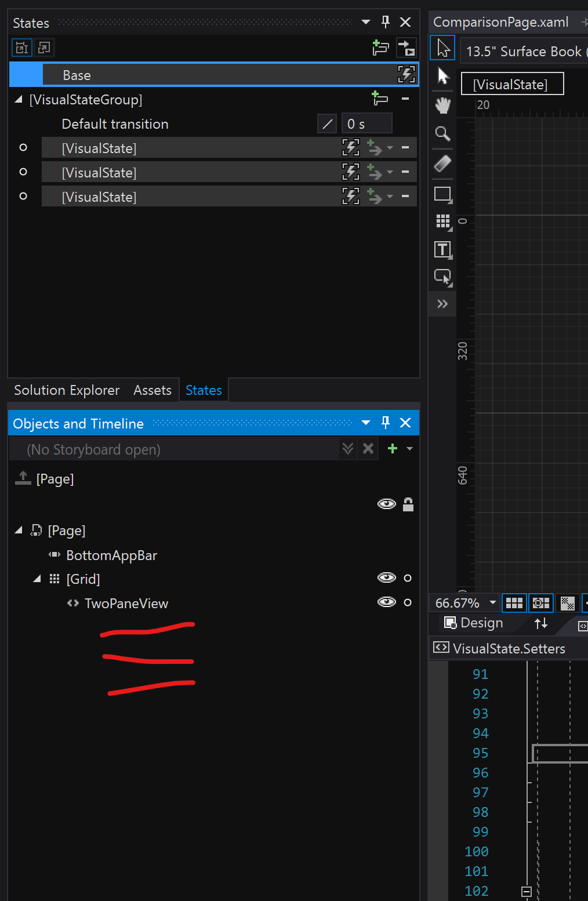Switch to Solution Explorer tab
This screenshot has width=588, height=901.
(x=67, y=390)
